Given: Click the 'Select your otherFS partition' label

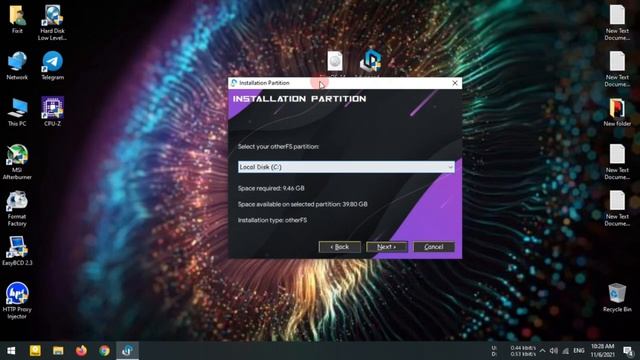Looking at the screenshot, I should pos(278,147).
